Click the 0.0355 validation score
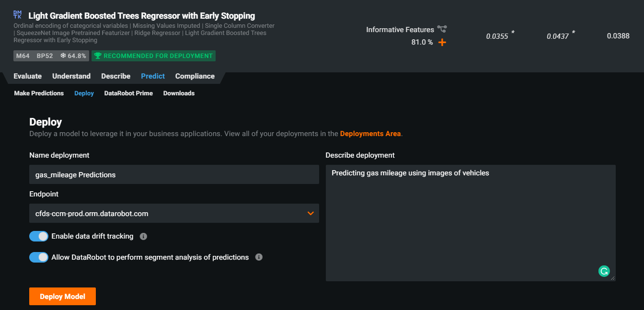644x310 pixels. coord(497,36)
